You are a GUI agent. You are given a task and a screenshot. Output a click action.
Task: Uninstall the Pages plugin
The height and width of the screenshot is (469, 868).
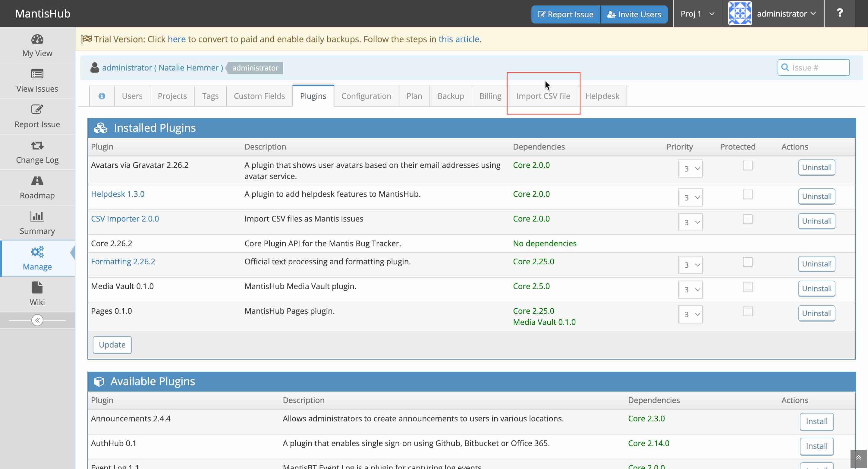point(816,313)
